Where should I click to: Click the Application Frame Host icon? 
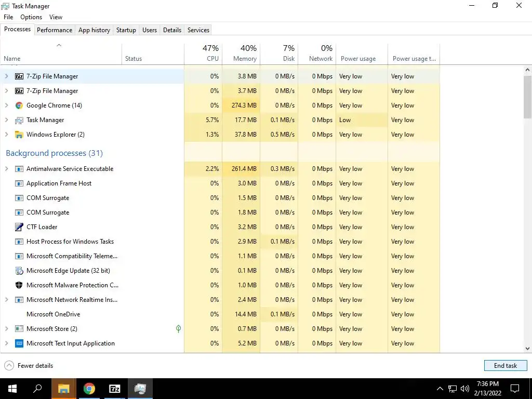click(19, 183)
